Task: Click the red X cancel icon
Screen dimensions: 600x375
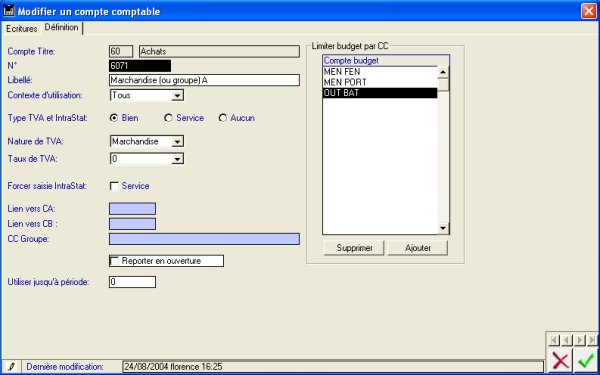Action: 560,361
